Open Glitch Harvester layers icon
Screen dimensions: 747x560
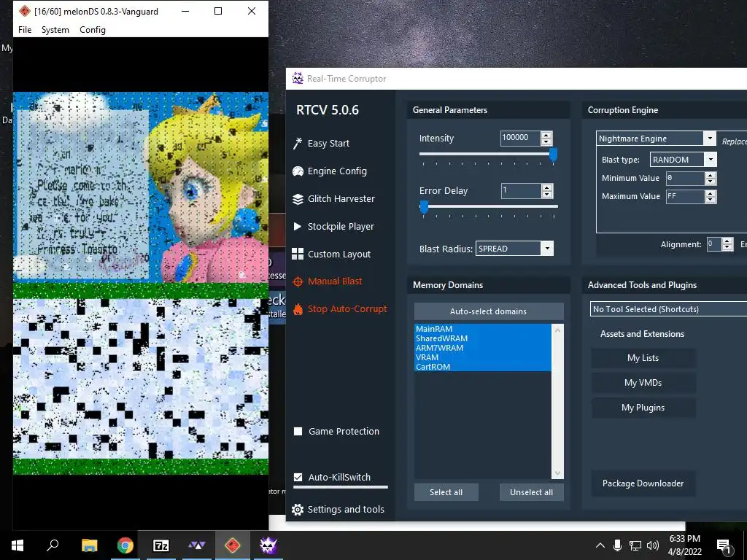click(298, 199)
